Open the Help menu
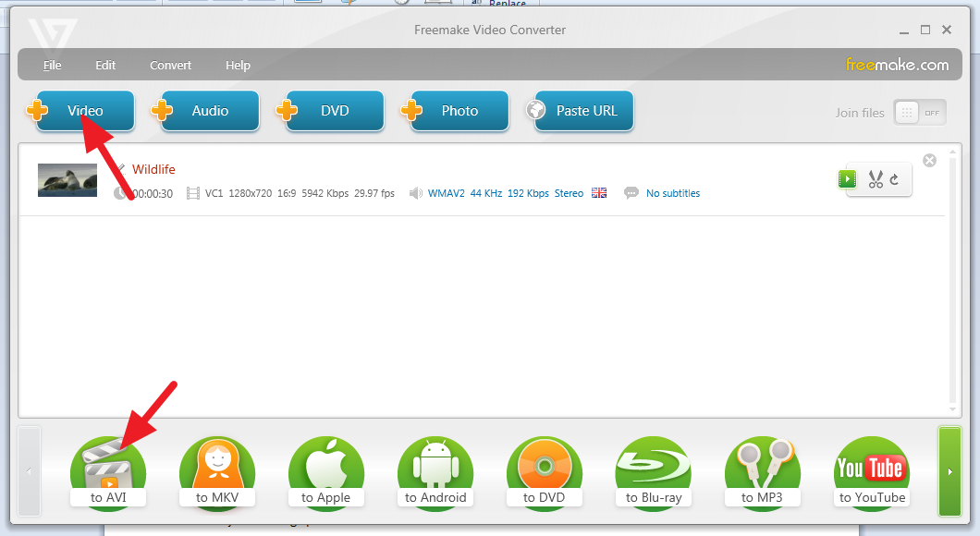 pyautogui.click(x=238, y=65)
